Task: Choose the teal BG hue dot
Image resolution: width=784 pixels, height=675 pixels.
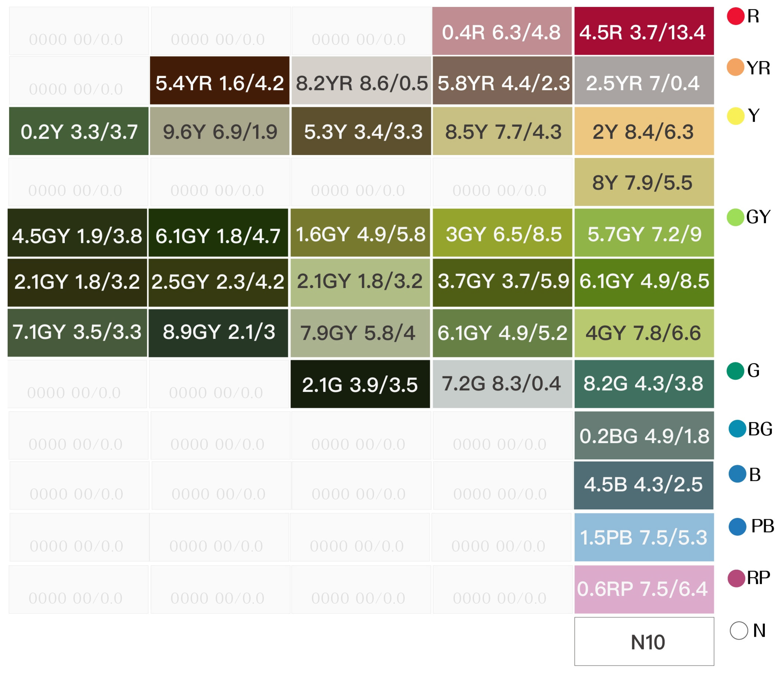Action: pos(737,429)
